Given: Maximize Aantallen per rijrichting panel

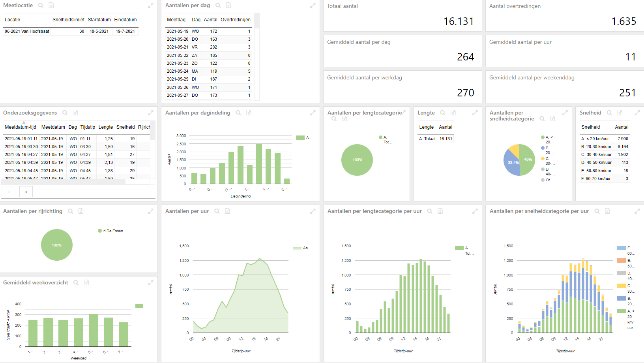Looking at the screenshot, I should 151,211.
